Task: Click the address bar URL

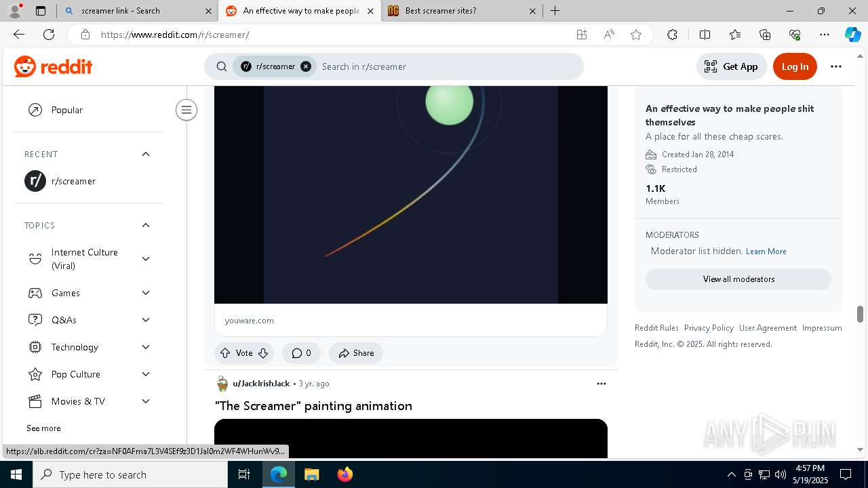Action: click(x=175, y=35)
